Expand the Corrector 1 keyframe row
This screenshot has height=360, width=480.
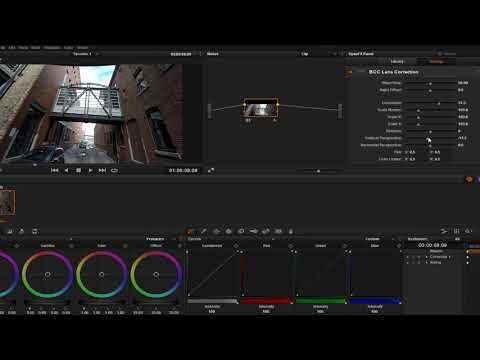point(427,257)
